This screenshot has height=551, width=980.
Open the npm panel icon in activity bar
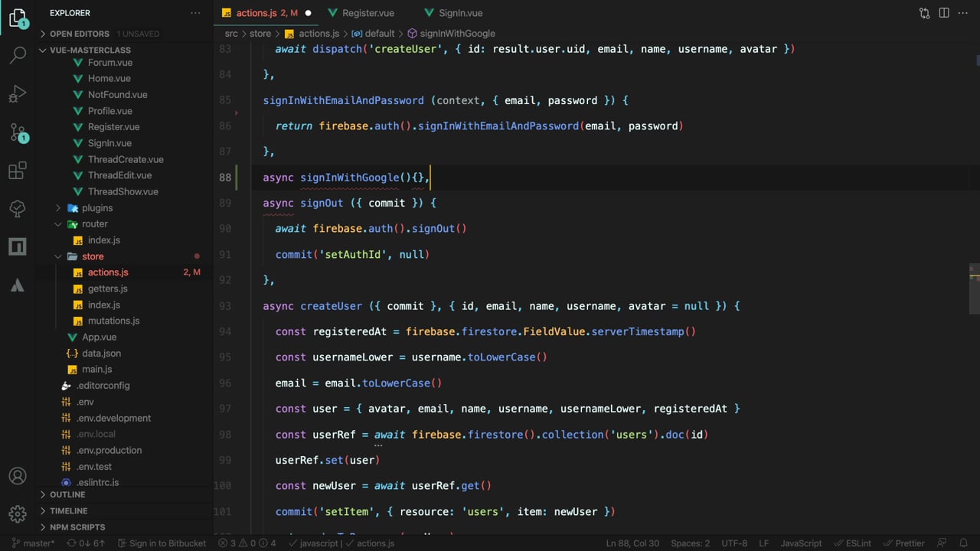click(18, 246)
